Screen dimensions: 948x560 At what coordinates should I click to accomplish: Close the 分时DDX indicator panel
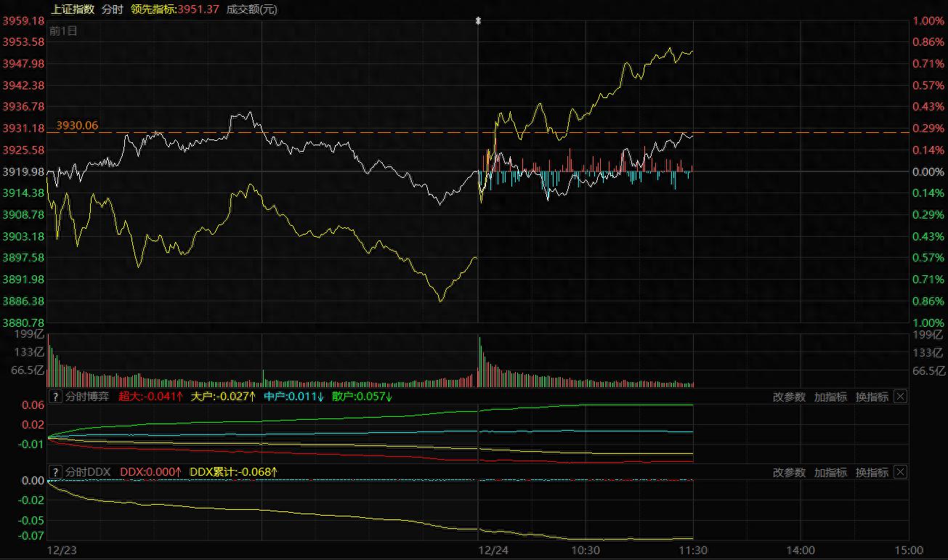pos(900,472)
